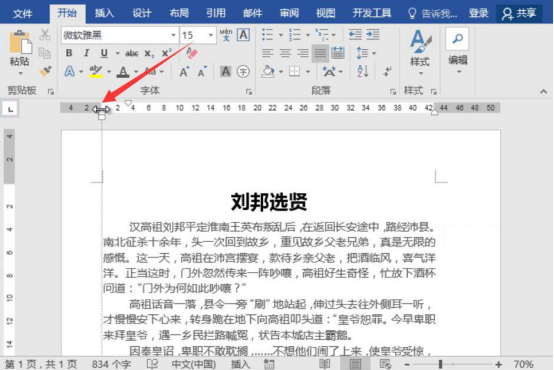Click the Shrink Font icon
The width and height of the screenshot is (554, 370).
coord(202,72)
